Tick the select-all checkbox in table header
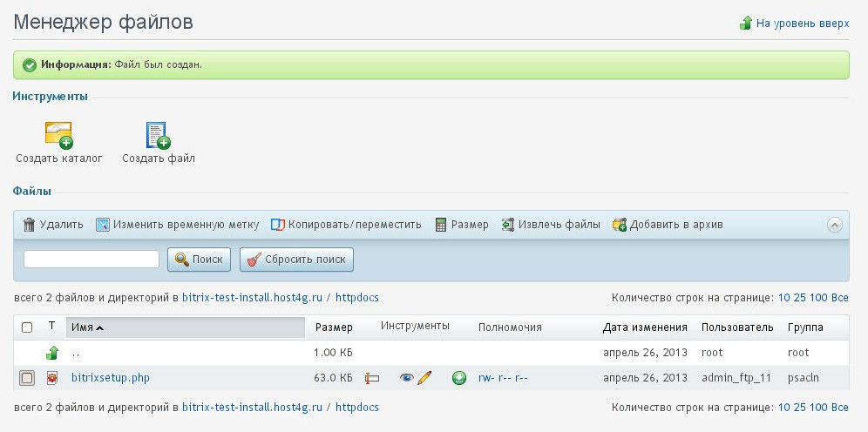Image resolution: width=868 pixels, height=432 pixels. (x=26, y=327)
